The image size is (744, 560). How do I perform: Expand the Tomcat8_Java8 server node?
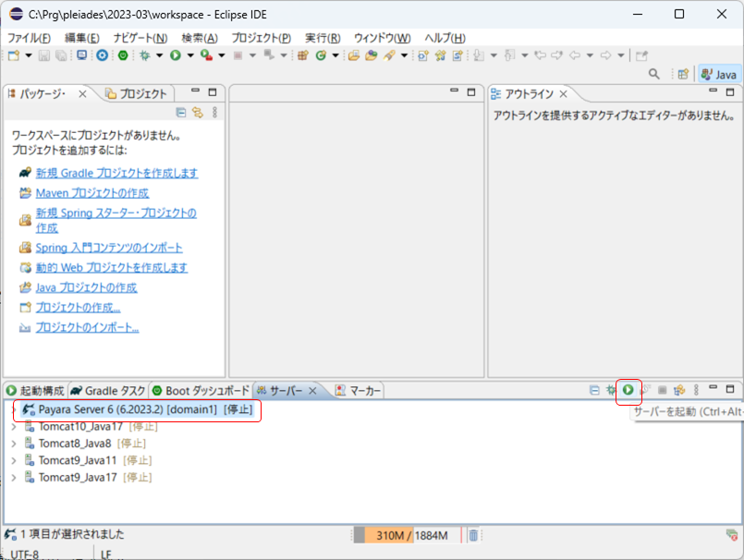14,444
